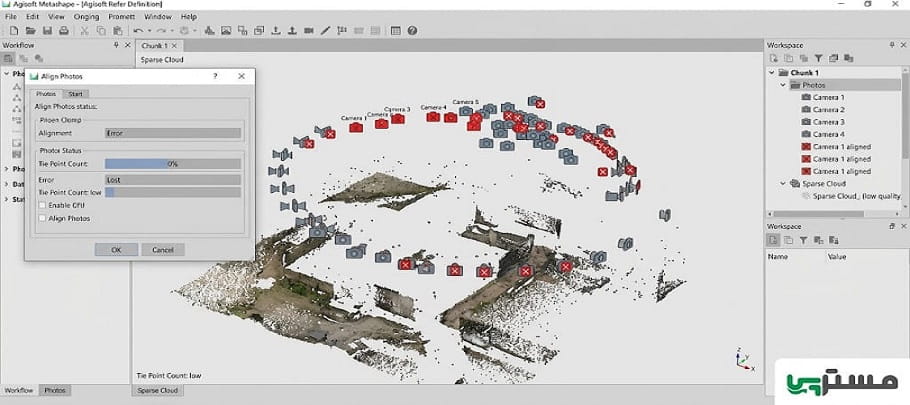Select Camera 1 in Workspace tree
The height and width of the screenshot is (405, 910).
tap(828, 97)
